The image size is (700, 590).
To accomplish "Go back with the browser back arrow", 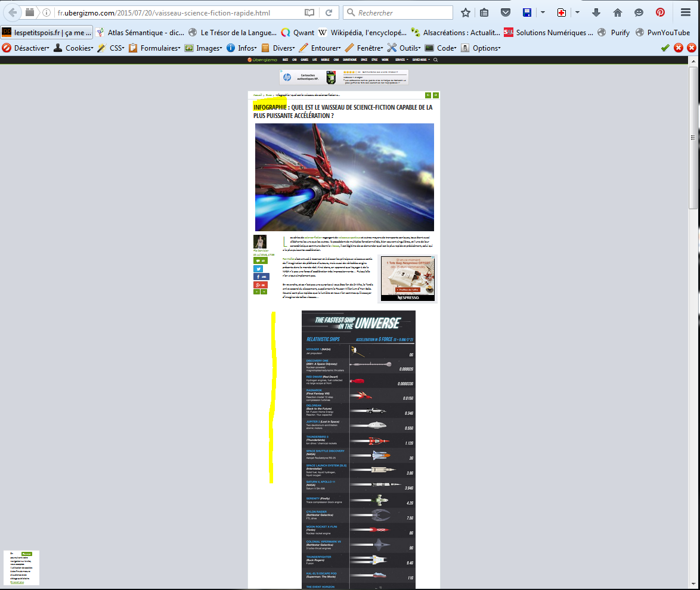I will tap(13, 13).
